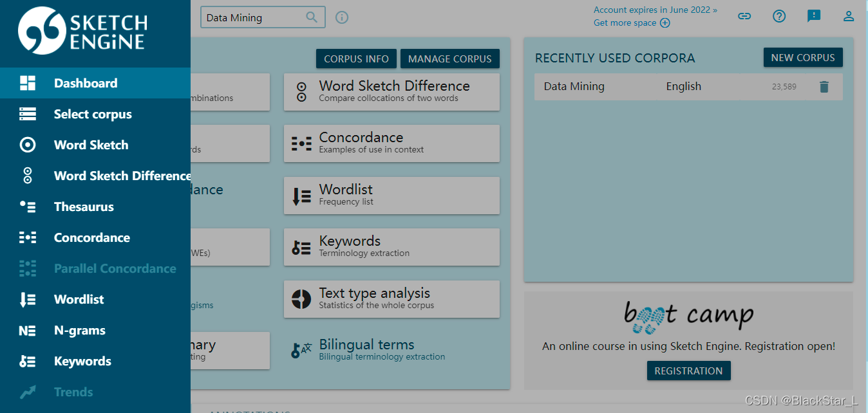Open the help question mark icon
Viewport: 868px width, 413px height.
tap(779, 16)
